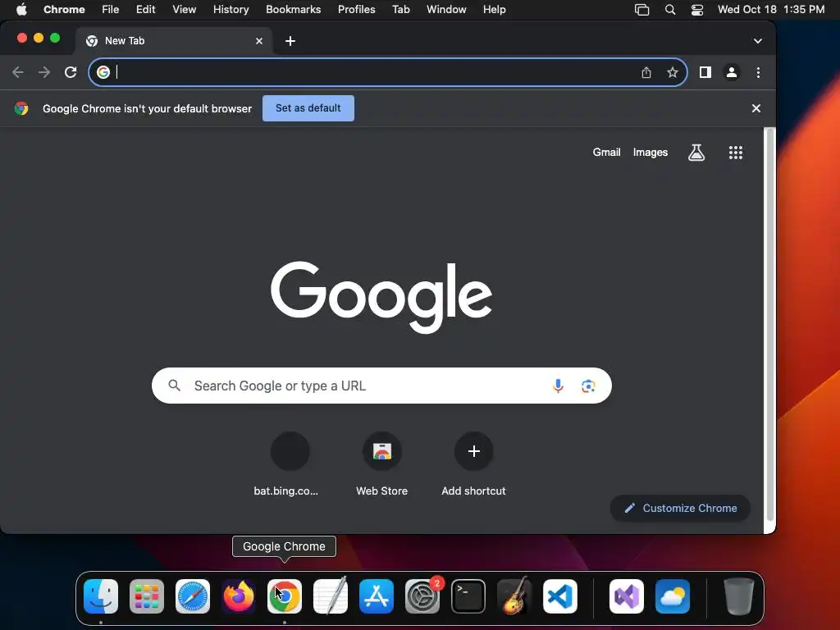This screenshot has height=630, width=840.
Task: Click the page vertical scrollbar
Action: pos(769,324)
